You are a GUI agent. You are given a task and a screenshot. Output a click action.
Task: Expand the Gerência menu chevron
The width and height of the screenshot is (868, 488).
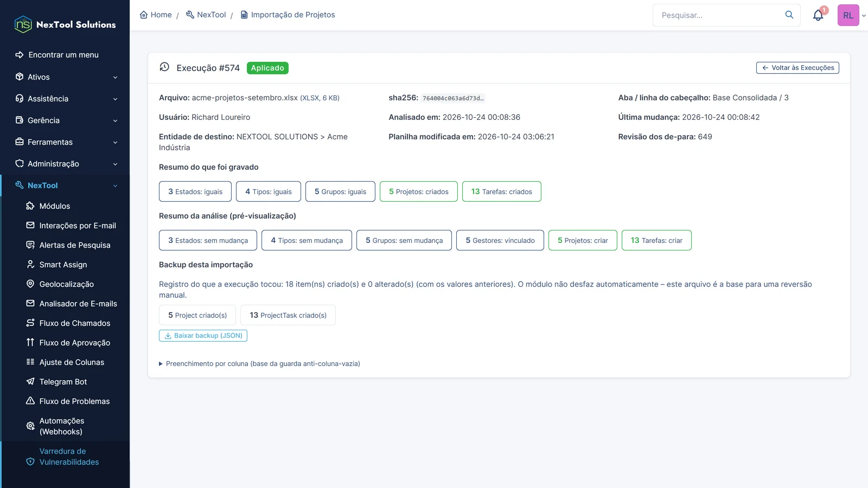(x=115, y=121)
